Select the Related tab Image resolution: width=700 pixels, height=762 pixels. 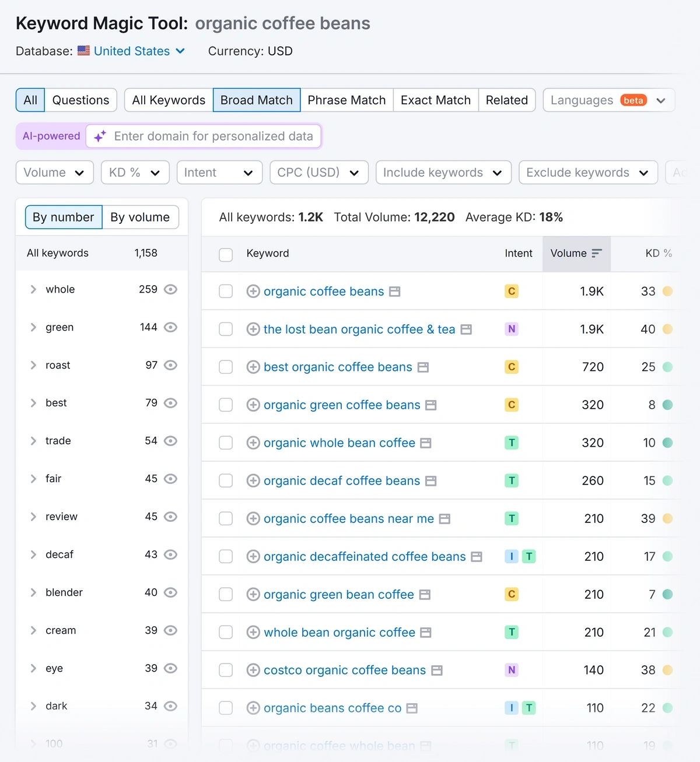tap(507, 100)
